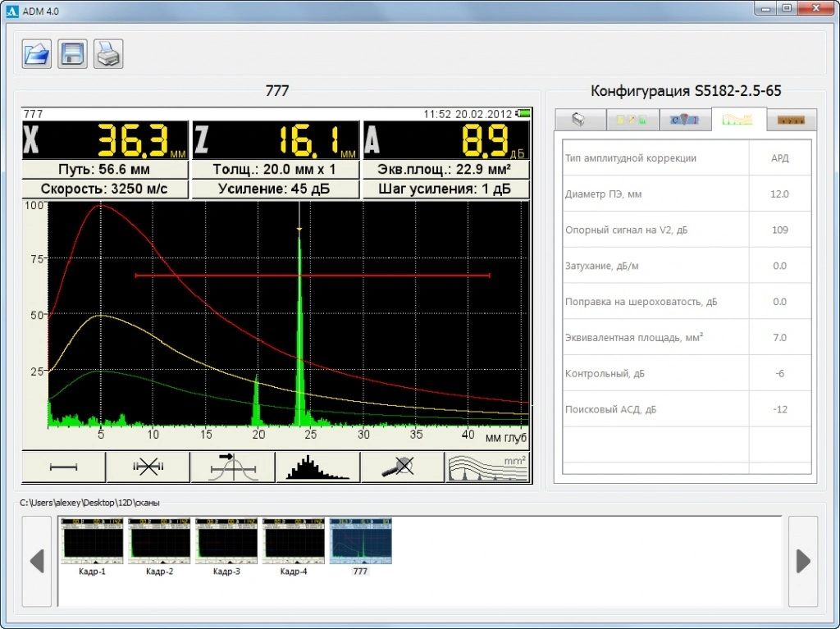Open the ruler measurement tab
The image size is (840, 629).
(792, 120)
